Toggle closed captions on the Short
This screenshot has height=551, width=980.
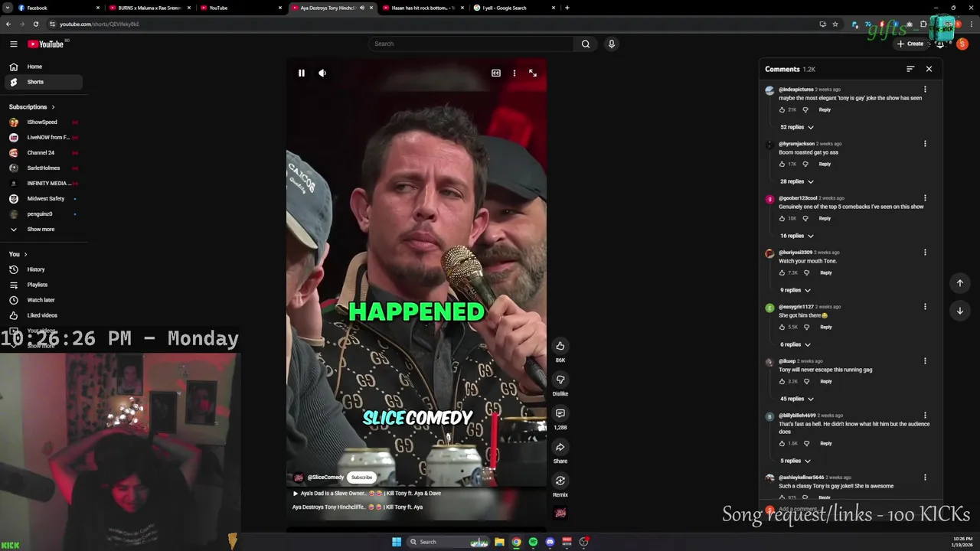pos(496,73)
